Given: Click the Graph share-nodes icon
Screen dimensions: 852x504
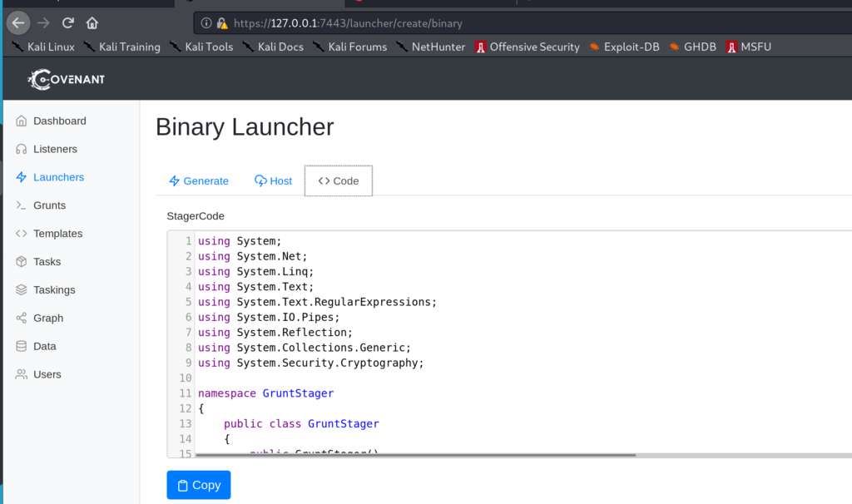Looking at the screenshot, I should tap(21, 319).
